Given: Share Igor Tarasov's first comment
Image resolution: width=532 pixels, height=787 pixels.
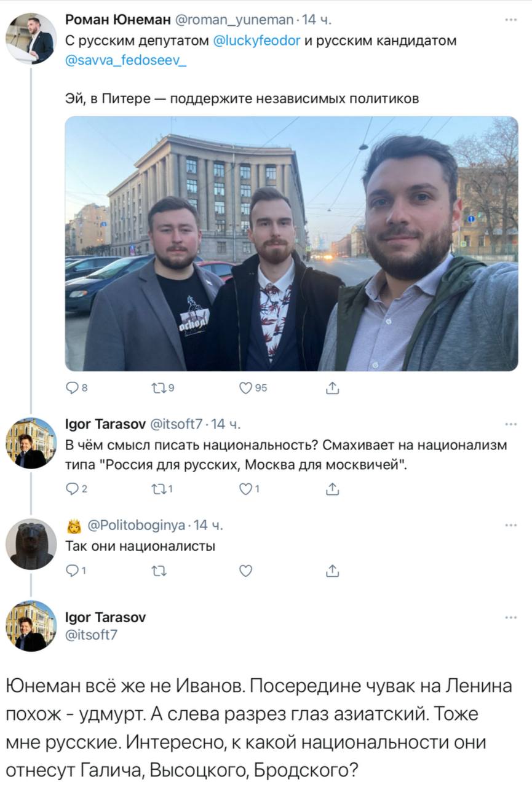Looking at the screenshot, I should 332,489.
